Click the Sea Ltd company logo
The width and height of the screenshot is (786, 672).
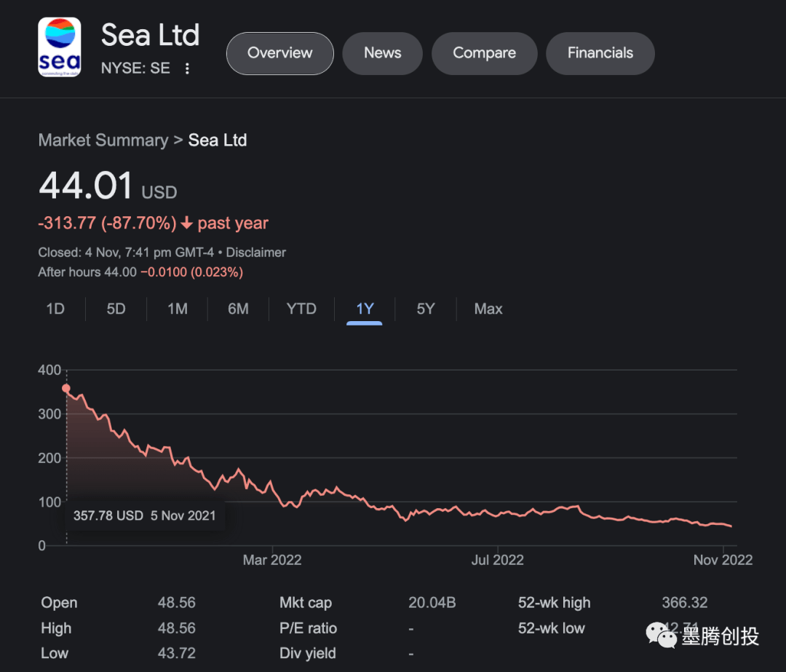click(59, 47)
